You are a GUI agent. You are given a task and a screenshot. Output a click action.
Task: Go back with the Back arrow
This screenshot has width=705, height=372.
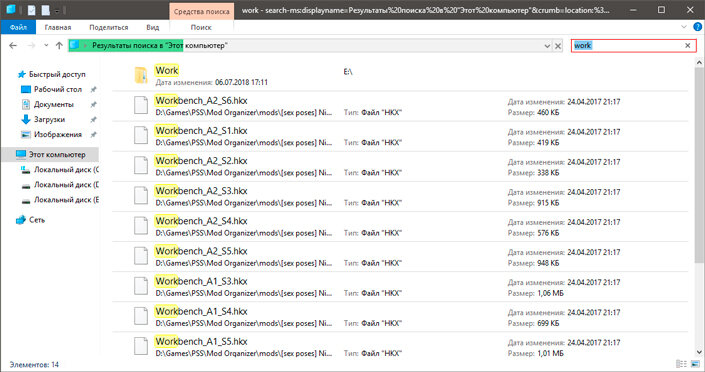[x=13, y=45]
